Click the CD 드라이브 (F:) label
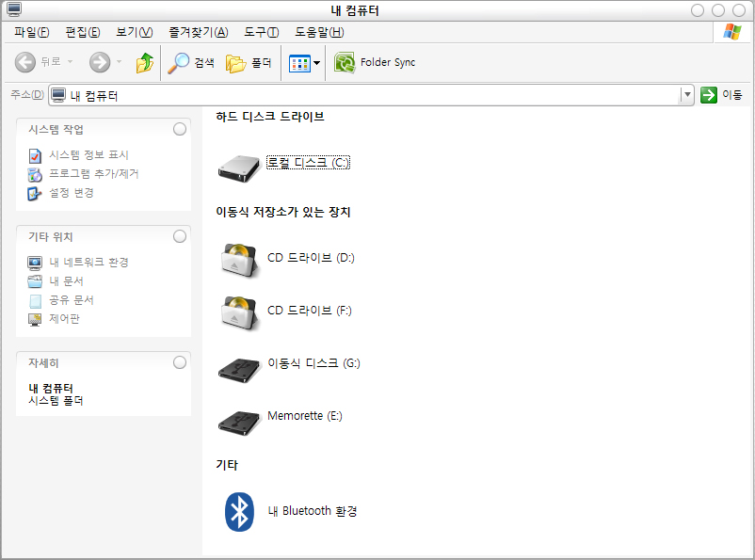Image resolution: width=755 pixels, height=560 pixels. point(310,310)
